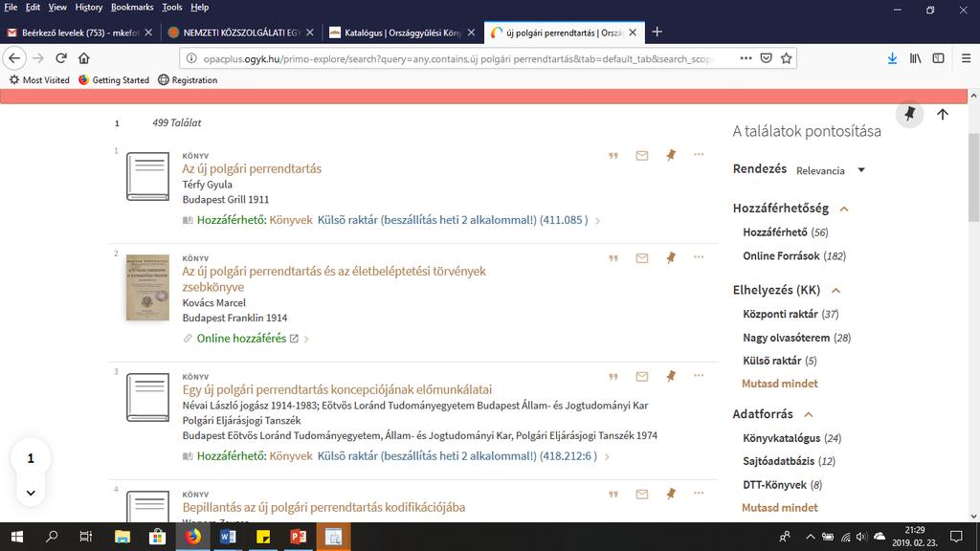Viewport: 980px width, 551px height.
Task: Email the 'Bepillantás az új polgári perrendtartás' record
Action: 642,495
